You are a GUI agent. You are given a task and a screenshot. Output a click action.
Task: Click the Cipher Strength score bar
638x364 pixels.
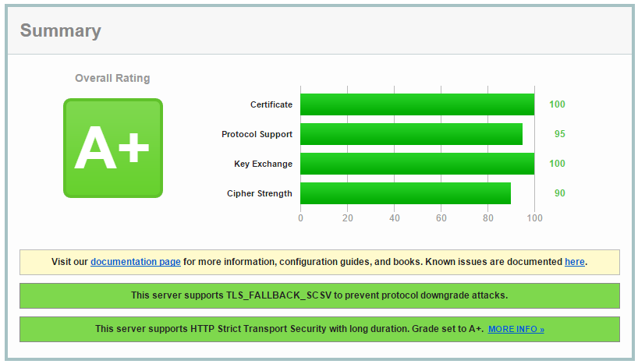pos(405,193)
